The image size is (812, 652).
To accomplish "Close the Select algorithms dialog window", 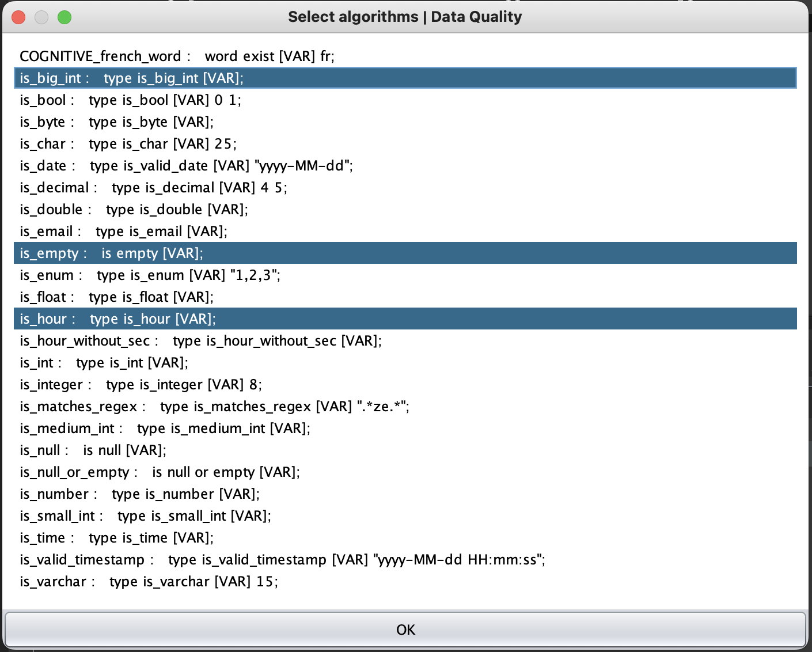I will click(18, 17).
